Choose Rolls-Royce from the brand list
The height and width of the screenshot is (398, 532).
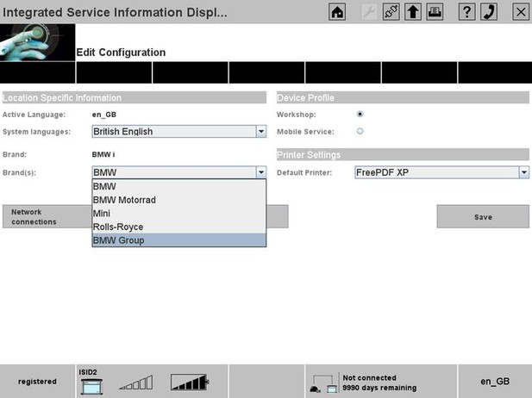tap(179, 227)
